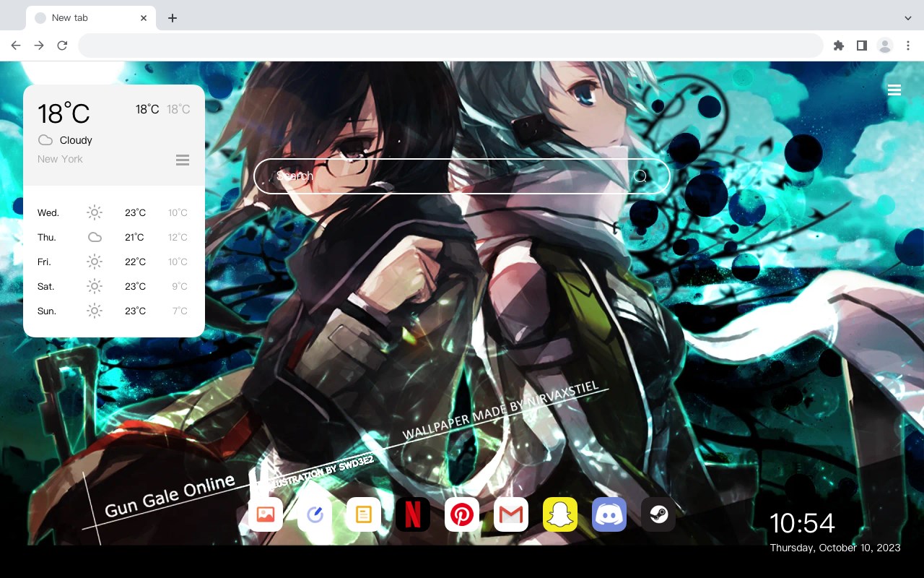Screen dimensions: 924x578
Task: Go forward to next page
Action: click(x=39, y=46)
